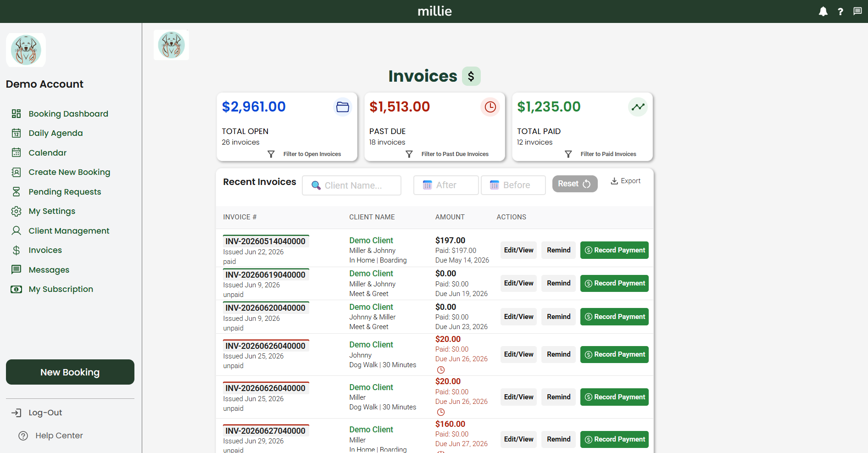Record Payment for invoice INV-20260627040000
The width and height of the screenshot is (868, 453).
614,439
